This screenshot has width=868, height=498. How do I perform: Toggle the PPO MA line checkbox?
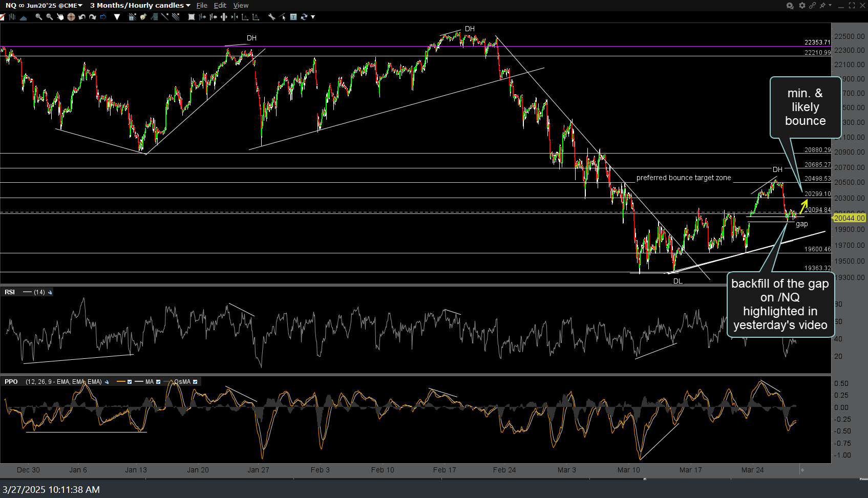click(x=158, y=382)
